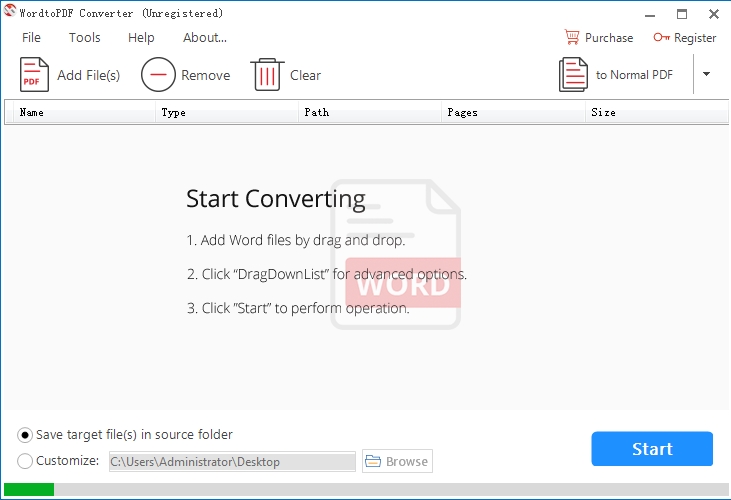Click "1. Add Word files by drag and drop."

coord(296,240)
